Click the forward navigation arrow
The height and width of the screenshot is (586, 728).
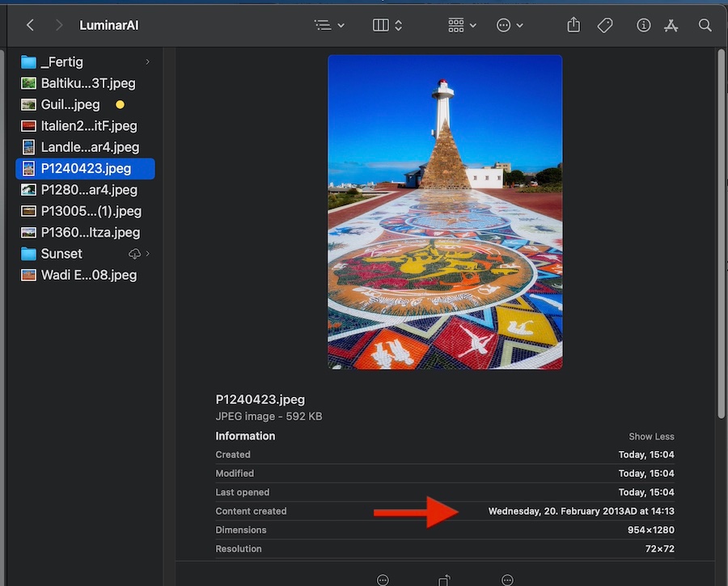pos(58,25)
